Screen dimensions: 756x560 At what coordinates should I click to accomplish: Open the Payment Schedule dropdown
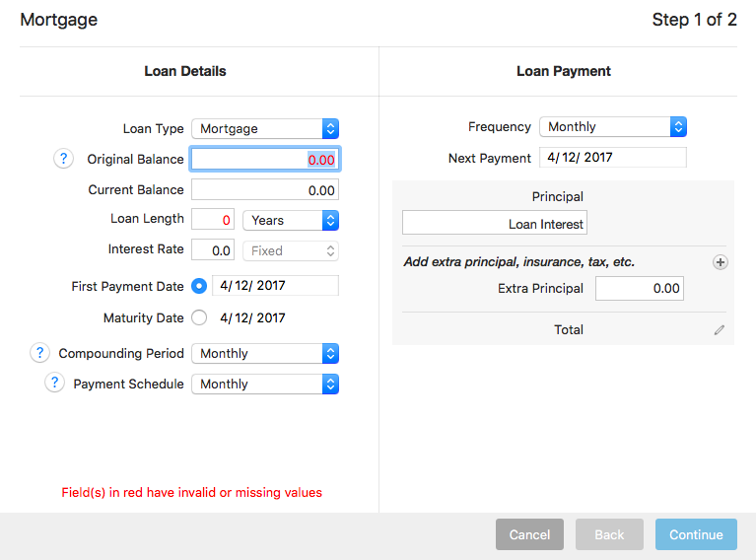pos(265,384)
